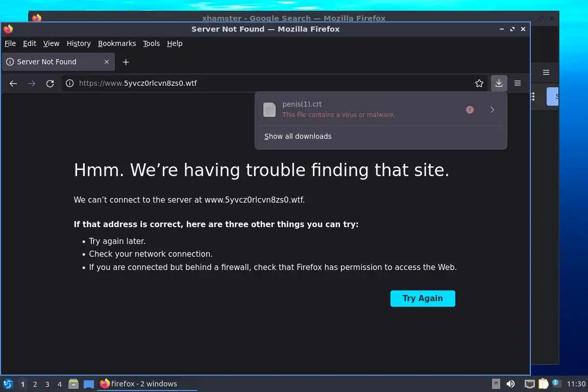
Task: Open the volume control in the system tray
Action: coord(510,384)
